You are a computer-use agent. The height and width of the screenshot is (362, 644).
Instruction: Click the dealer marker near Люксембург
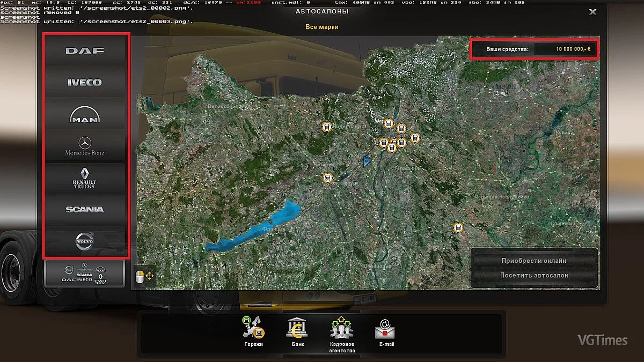click(x=328, y=177)
